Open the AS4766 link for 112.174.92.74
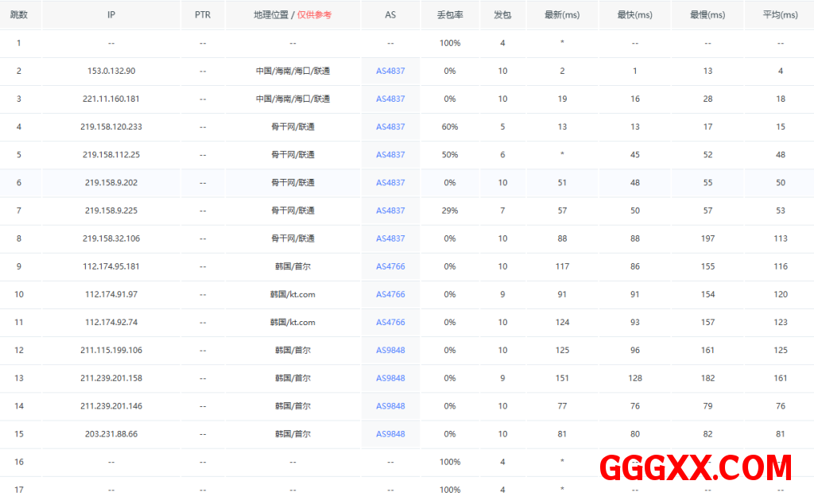The width and height of the screenshot is (814, 504). pos(390,322)
